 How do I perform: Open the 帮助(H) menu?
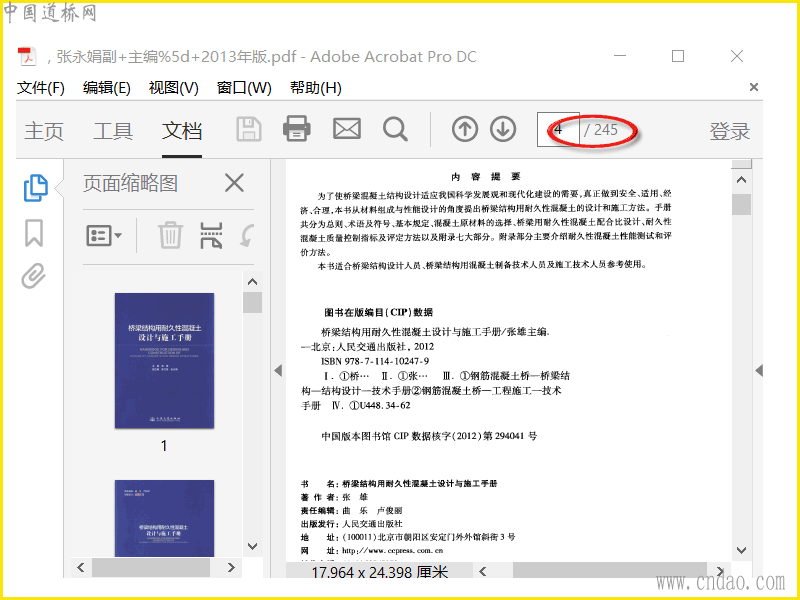point(316,88)
